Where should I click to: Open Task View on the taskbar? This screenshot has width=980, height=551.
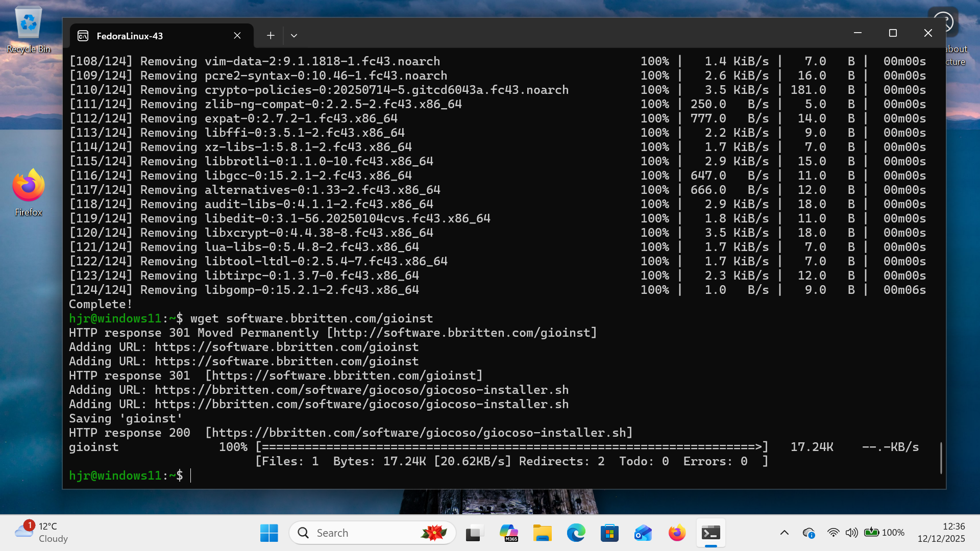(x=474, y=533)
